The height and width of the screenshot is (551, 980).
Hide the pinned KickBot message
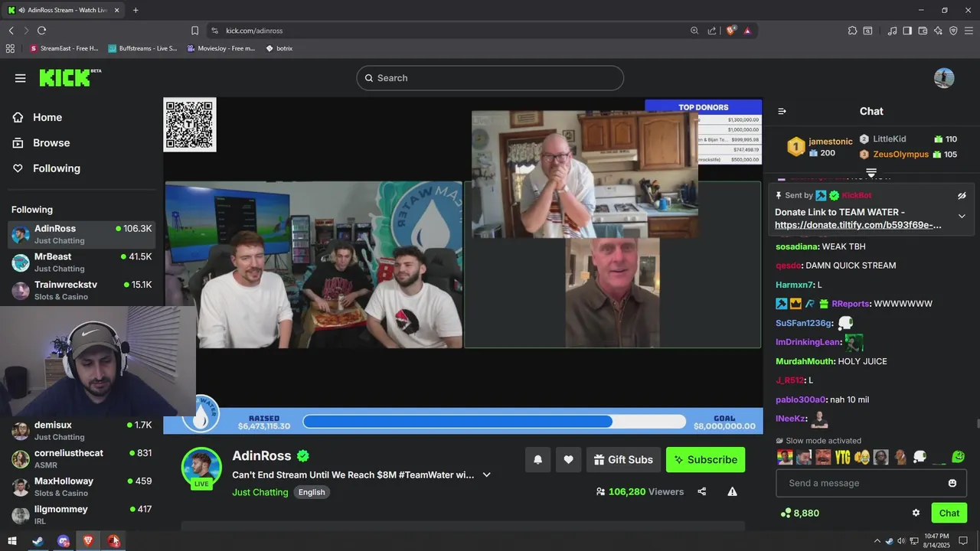pos(962,196)
